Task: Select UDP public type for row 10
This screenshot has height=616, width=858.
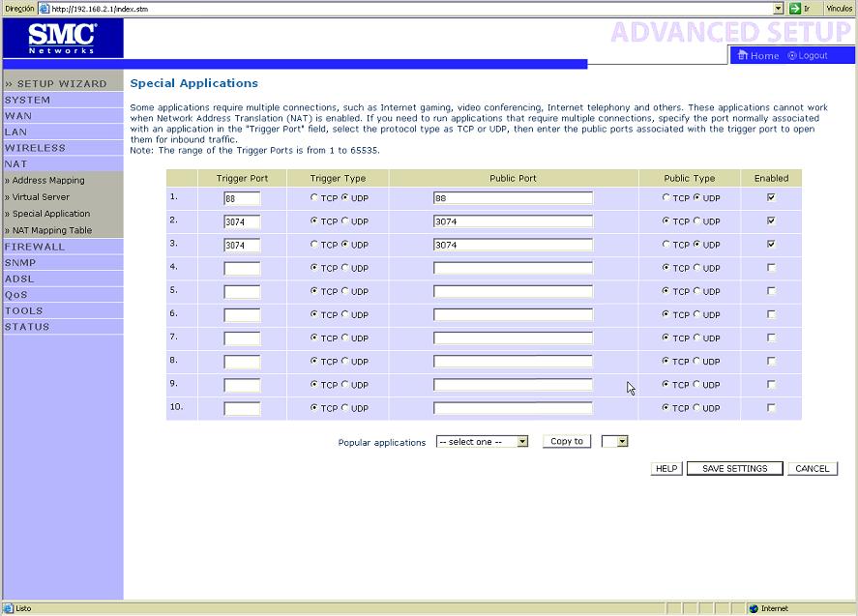Action: pos(696,407)
